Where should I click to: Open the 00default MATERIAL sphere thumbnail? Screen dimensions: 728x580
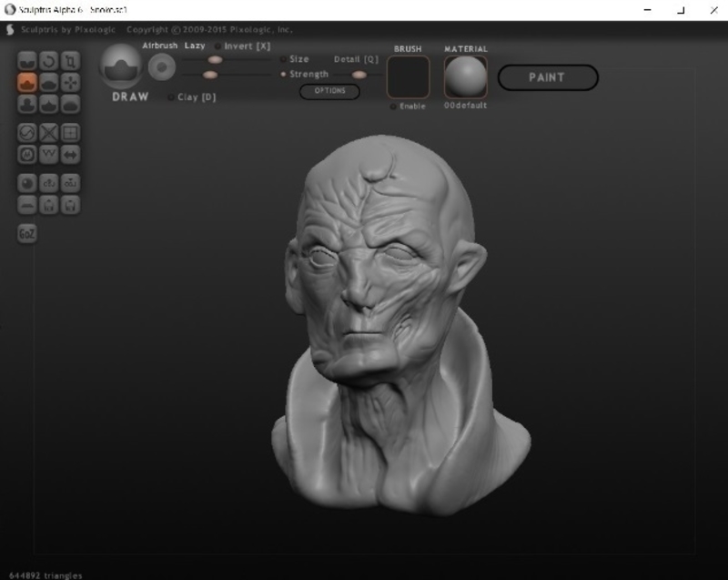[x=466, y=76]
